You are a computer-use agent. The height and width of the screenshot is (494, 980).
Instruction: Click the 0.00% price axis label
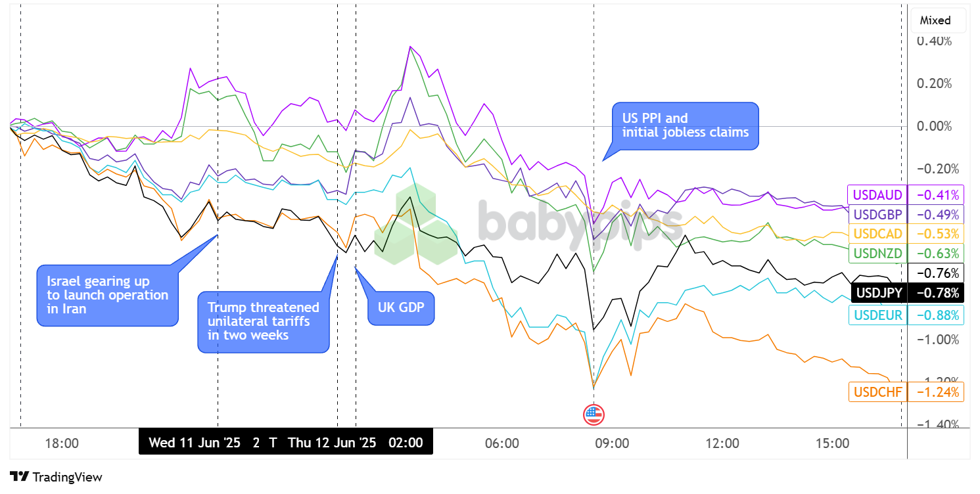tap(933, 126)
